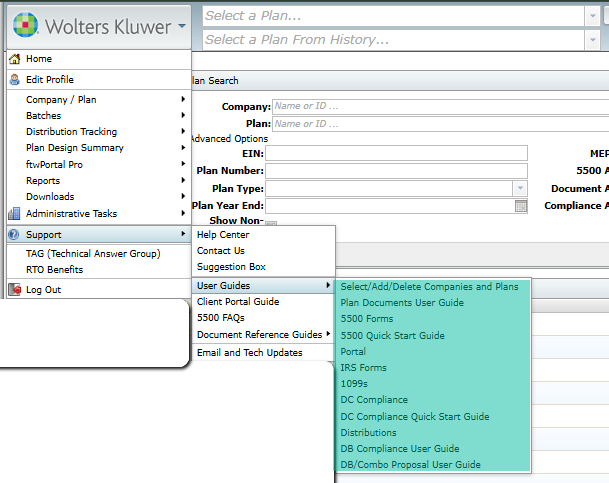609x483 pixels.
Task: Open the IRS Forms guide
Action: pos(433,368)
